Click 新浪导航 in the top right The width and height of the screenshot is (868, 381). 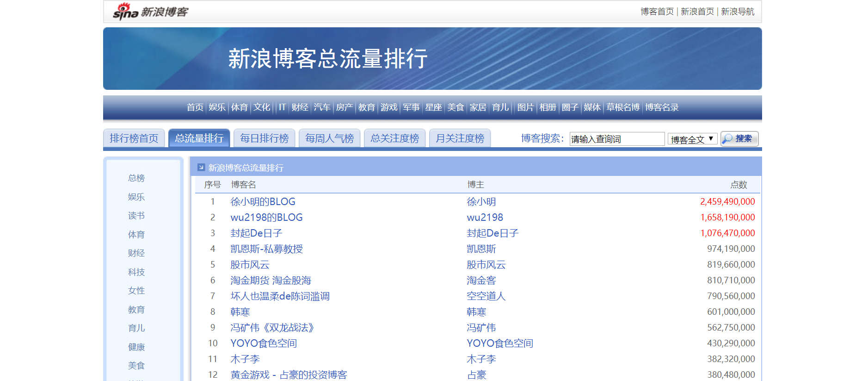[737, 12]
